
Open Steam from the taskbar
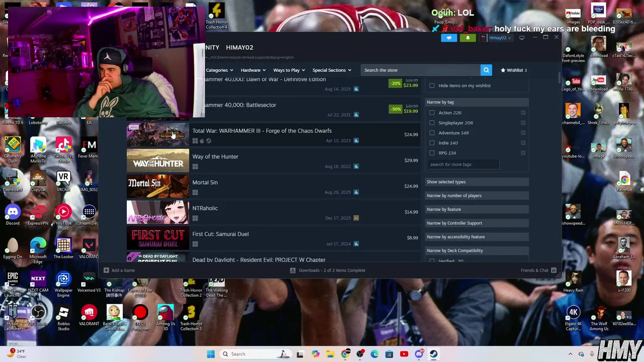click(x=433, y=354)
